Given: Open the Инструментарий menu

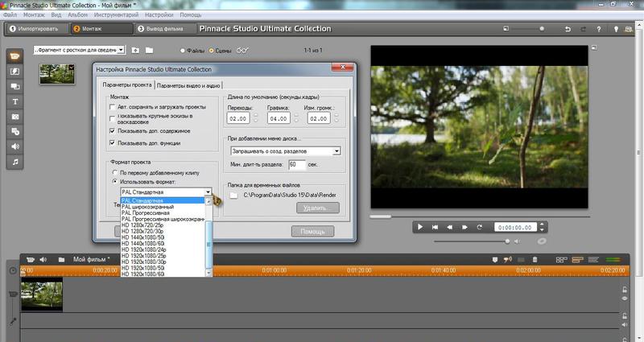Looking at the screenshot, I should coord(116,14).
